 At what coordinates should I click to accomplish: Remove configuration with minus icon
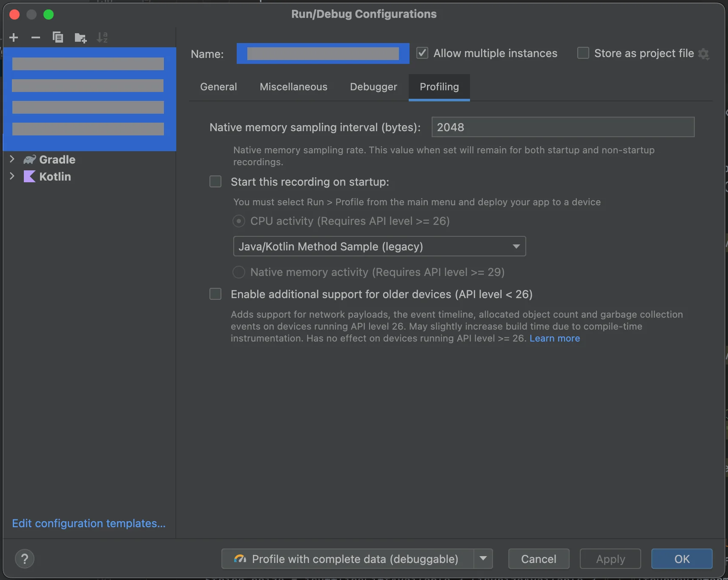[x=36, y=37]
